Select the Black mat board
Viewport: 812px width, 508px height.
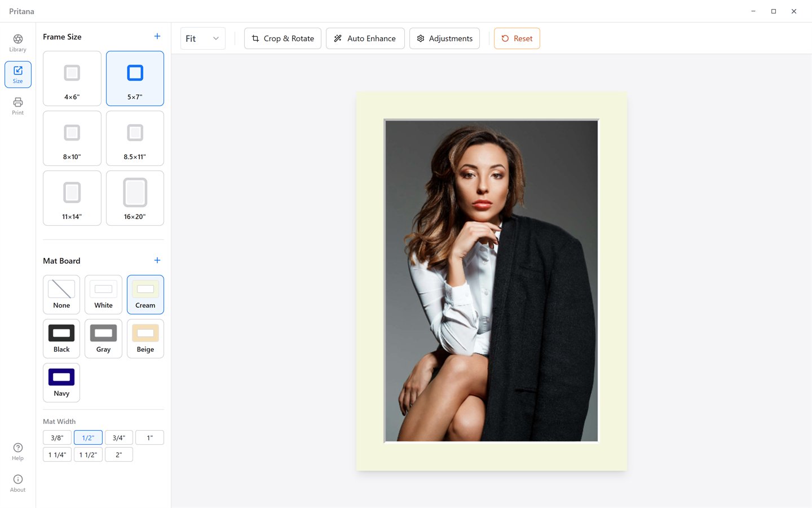coord(61,339)
